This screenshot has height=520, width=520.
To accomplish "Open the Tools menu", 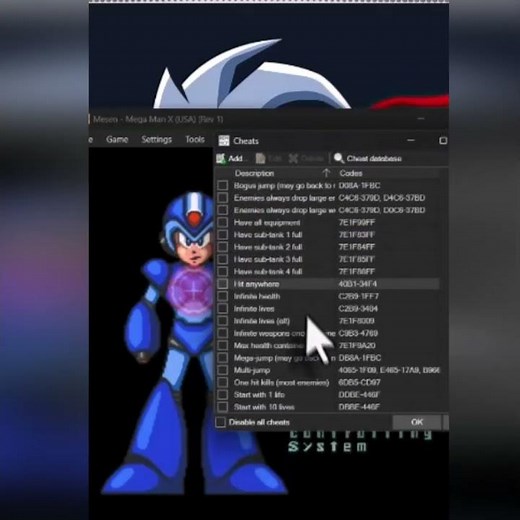I will point(195,139).
